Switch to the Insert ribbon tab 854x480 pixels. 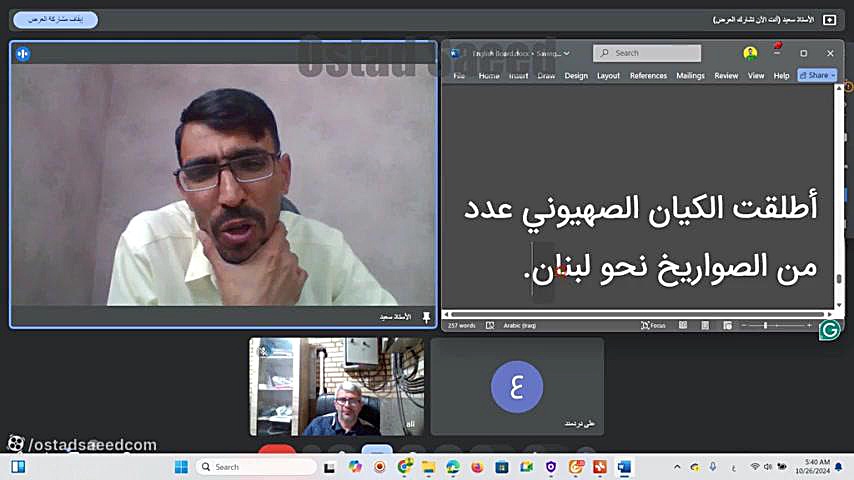pyautogui.click(x=518, y=76)
